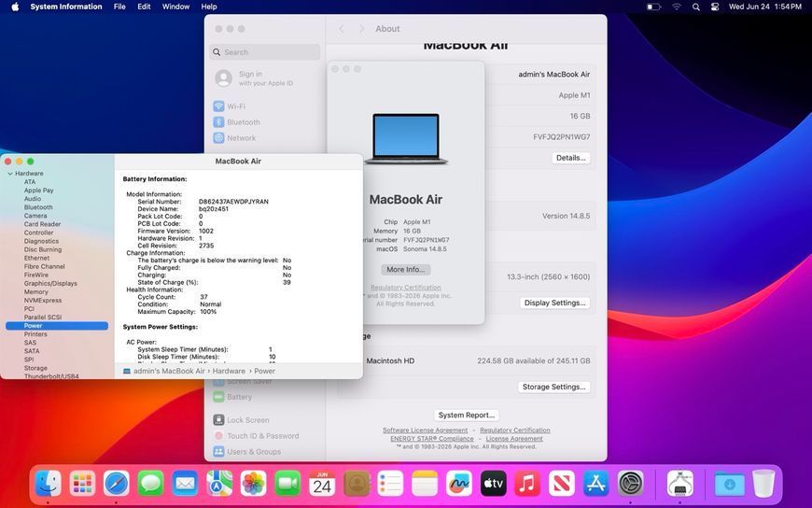The height and width of the screenshot is (508, 812).
Task: Launch FaceTime from the dock
Action: click(287, 484)
